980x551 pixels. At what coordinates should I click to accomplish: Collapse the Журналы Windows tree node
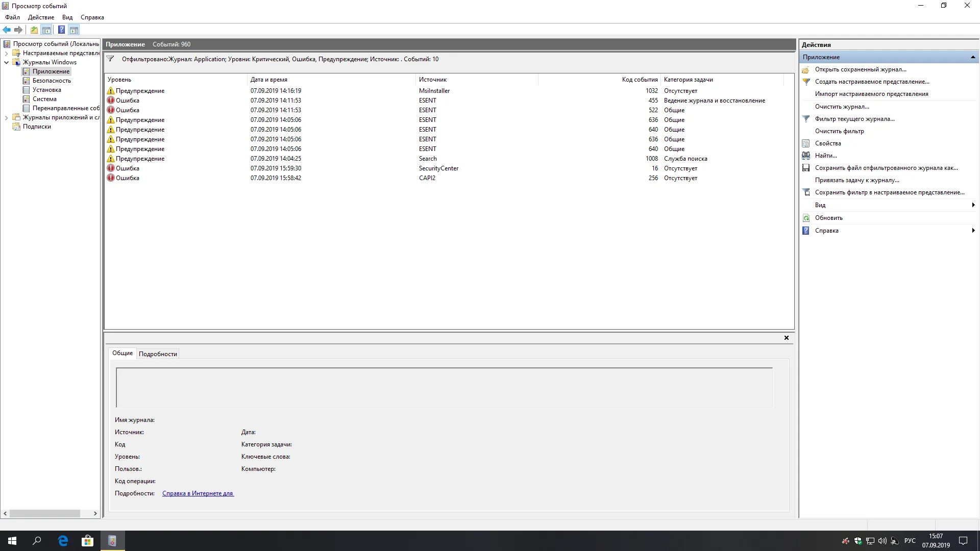[x=7, y=62]
